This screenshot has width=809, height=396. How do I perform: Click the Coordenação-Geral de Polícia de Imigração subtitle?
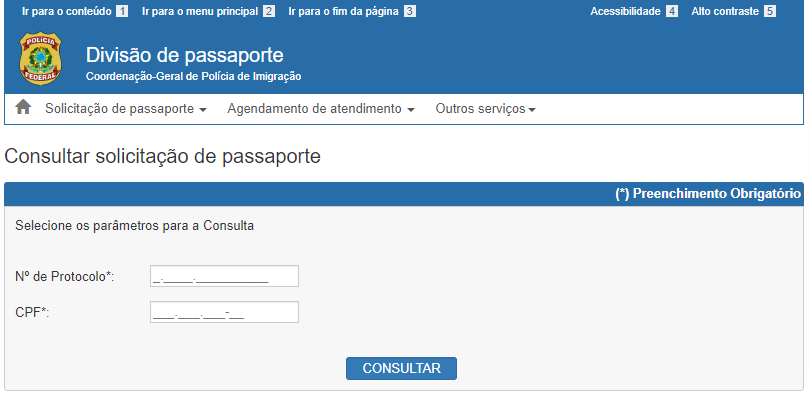(x=193, y=76)
